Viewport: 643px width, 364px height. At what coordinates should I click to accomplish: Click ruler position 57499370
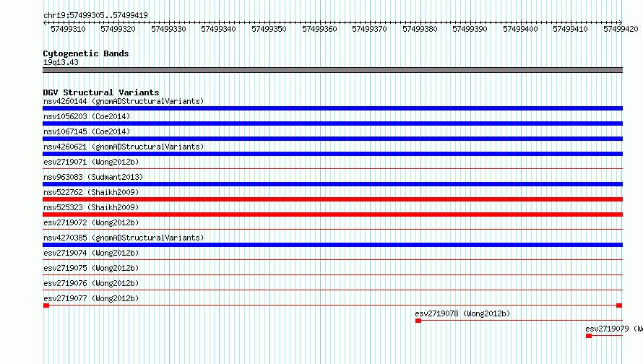coord(369,29)
